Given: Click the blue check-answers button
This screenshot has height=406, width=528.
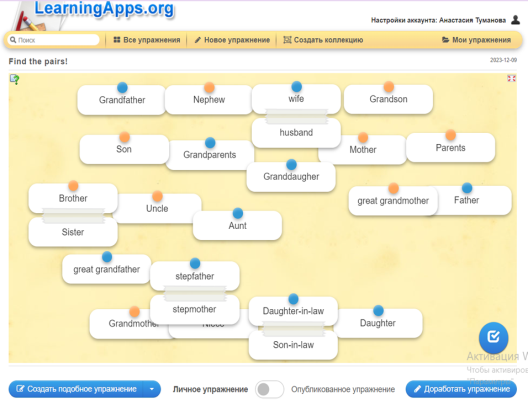Looking at the screenshot, I should click(x=493, y=337).
